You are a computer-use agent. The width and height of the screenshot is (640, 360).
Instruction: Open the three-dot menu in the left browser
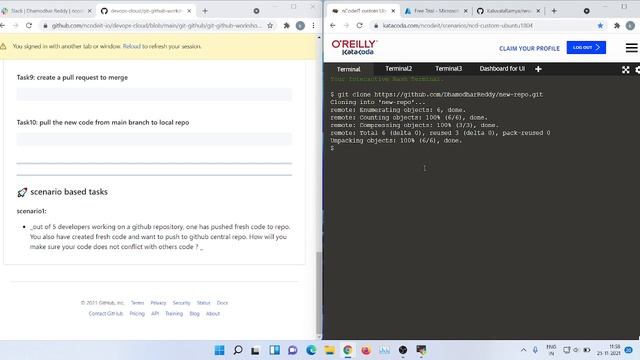click(313, 25)
